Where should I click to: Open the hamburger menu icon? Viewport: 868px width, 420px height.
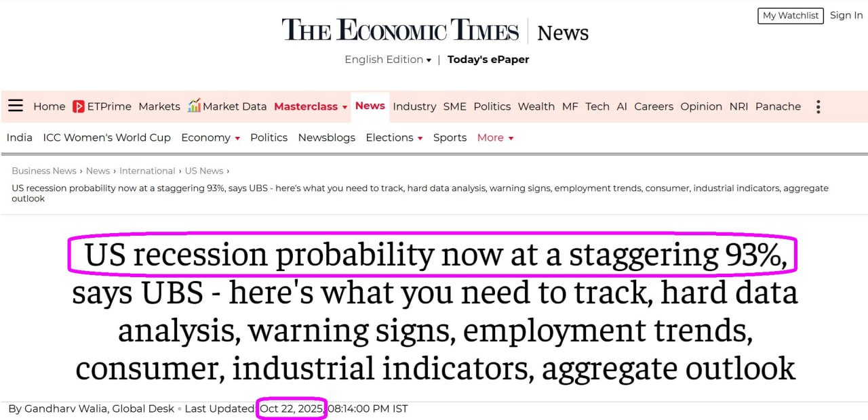click(16, 106)
